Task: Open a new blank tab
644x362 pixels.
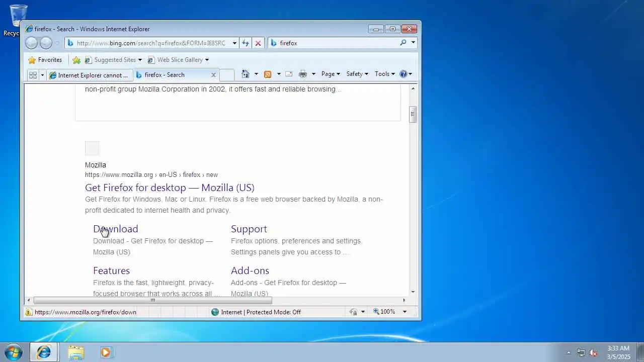Action: click(227, 75)
